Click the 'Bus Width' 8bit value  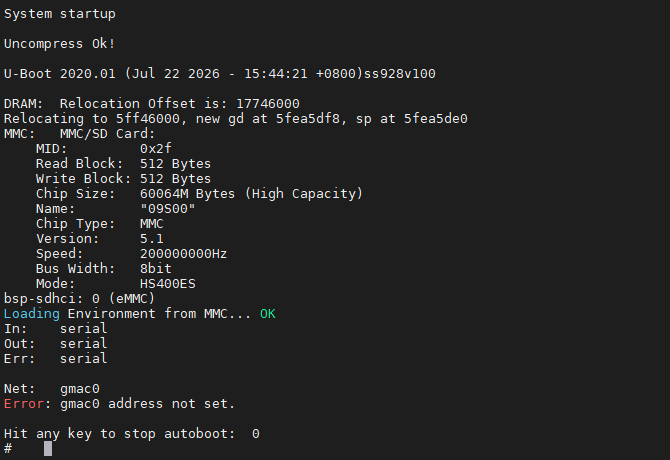point(156,269)
